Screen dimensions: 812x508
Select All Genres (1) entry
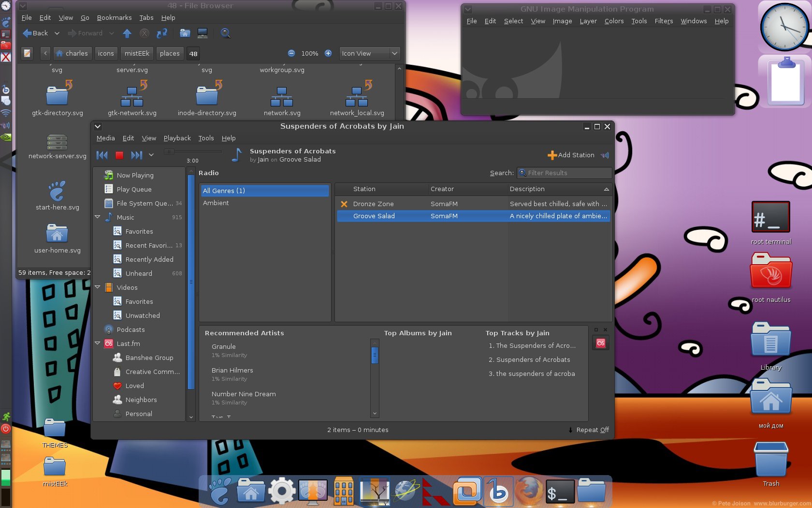click(x=265, y=191)
